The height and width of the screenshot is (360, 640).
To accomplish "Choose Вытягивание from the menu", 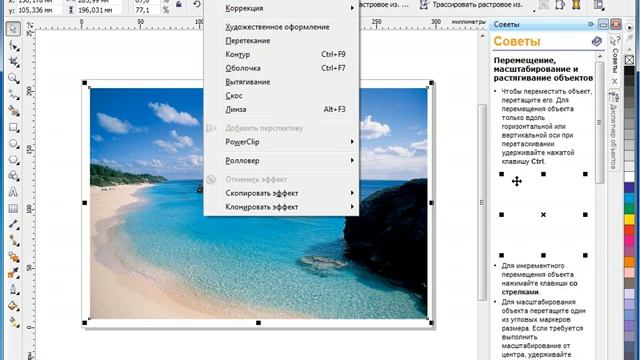I will pos(282,82).
